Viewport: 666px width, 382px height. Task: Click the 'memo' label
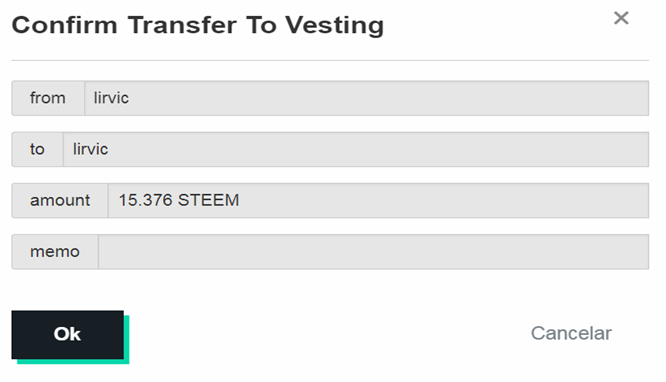55,252
